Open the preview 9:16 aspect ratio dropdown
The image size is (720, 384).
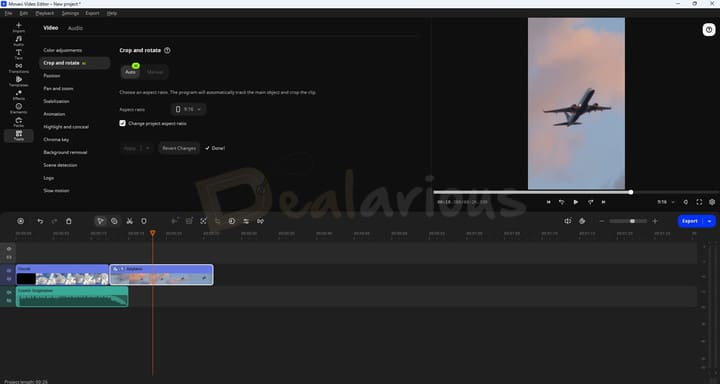[666, 202]
